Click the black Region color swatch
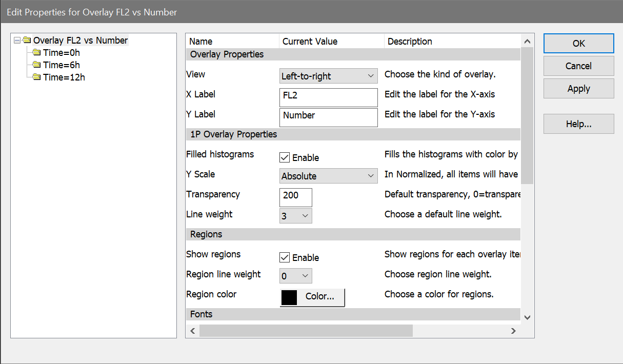The height and width of the screenshot is (364, 623). (x=290, y=297)
